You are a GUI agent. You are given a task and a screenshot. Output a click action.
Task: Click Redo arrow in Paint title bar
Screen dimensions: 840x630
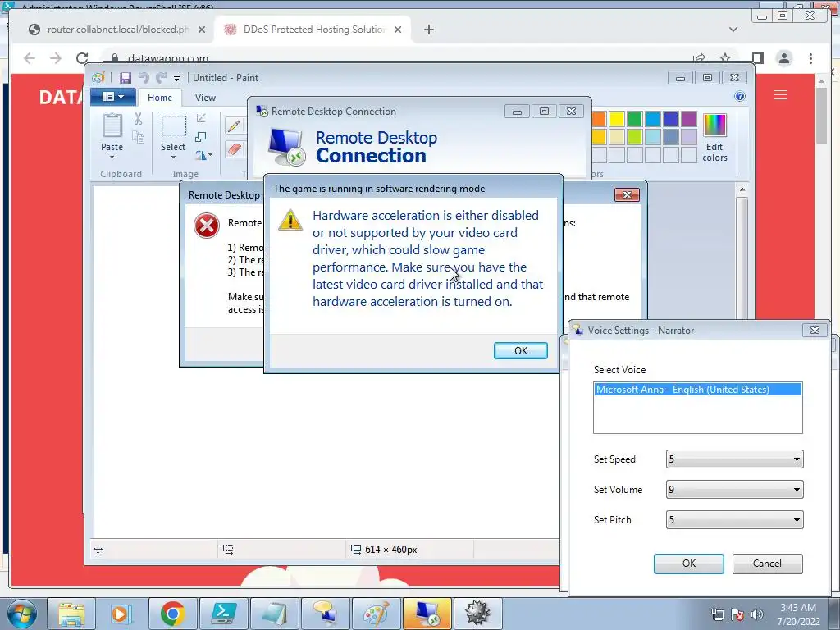click(x=161, y=78)
